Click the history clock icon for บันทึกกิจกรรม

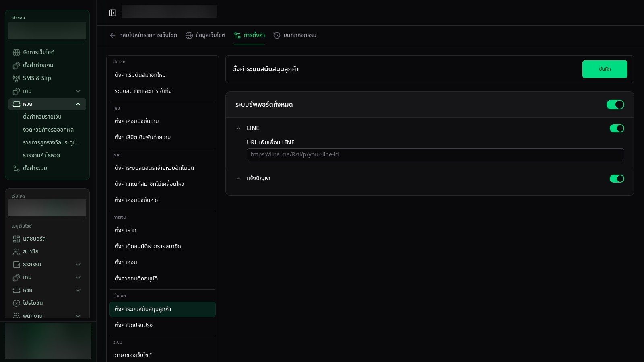[x=277, y=35]
